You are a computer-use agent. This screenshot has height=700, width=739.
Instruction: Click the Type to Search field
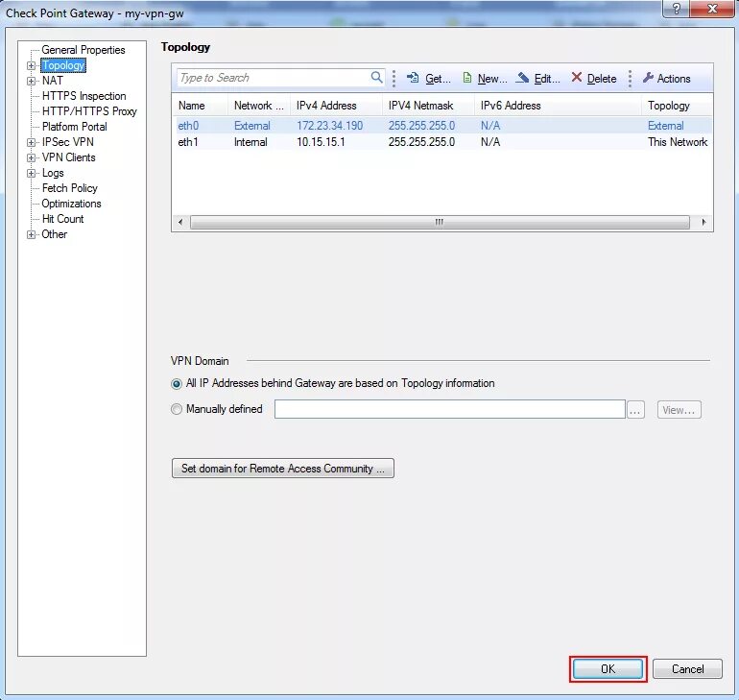pos(274,78)
